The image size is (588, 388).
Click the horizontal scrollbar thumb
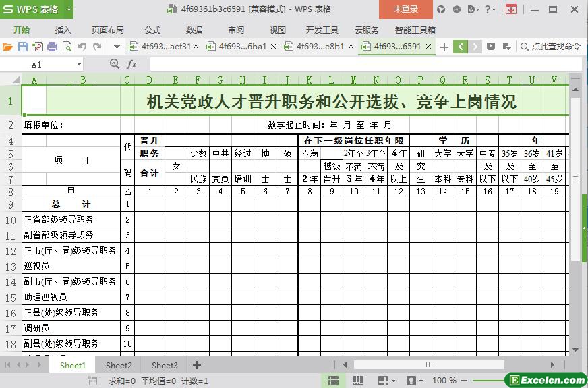pyautogui.click(x=429, y=365)
